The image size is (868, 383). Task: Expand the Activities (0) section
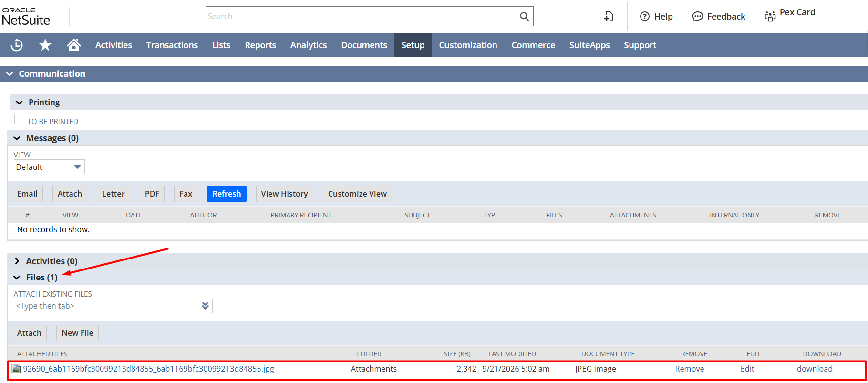pos(17,261)
